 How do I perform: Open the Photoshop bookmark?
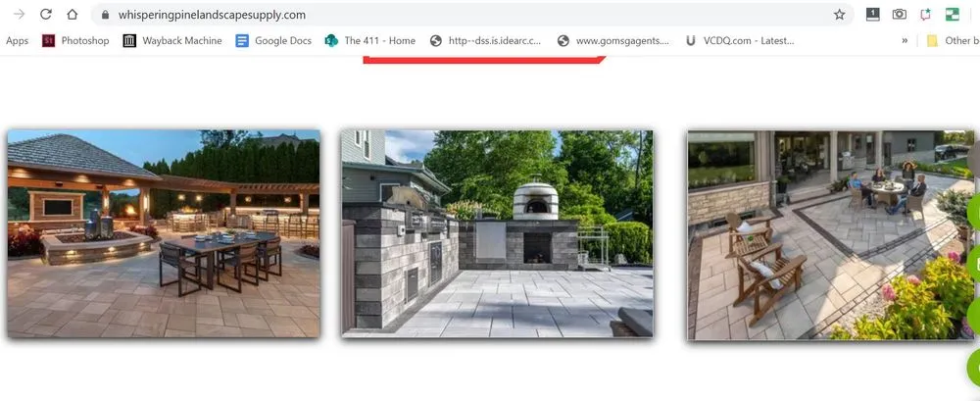[x=76, y=41]
